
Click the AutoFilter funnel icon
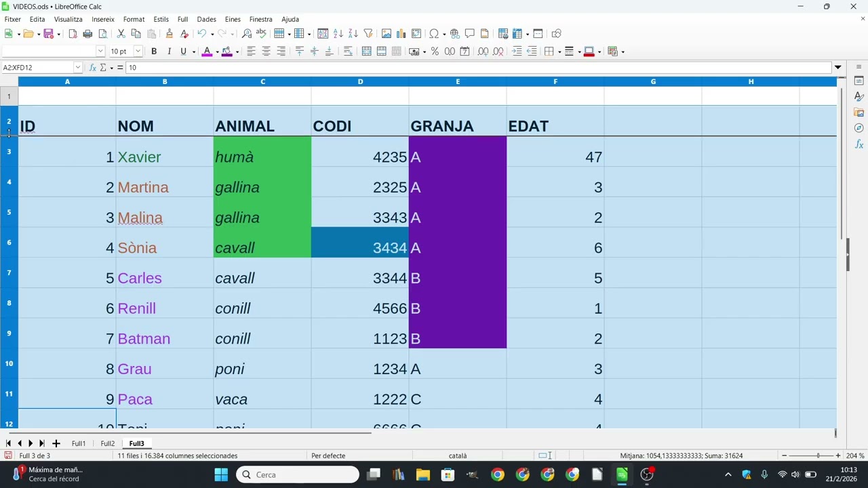(368, 33)
